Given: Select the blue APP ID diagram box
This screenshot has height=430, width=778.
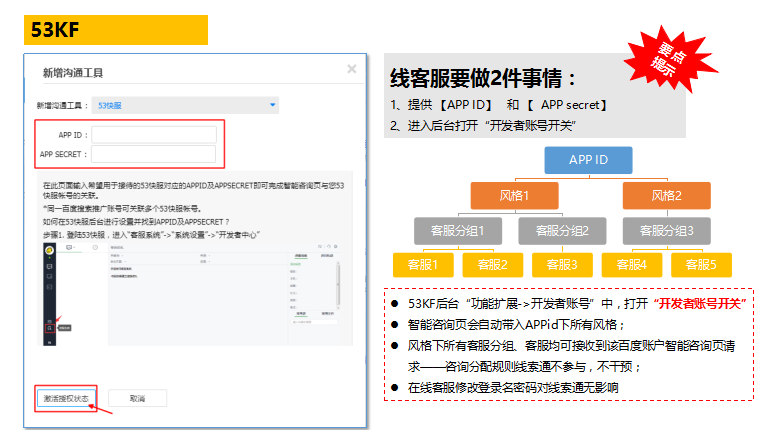Looking at the screenshot, I should 588,160.
